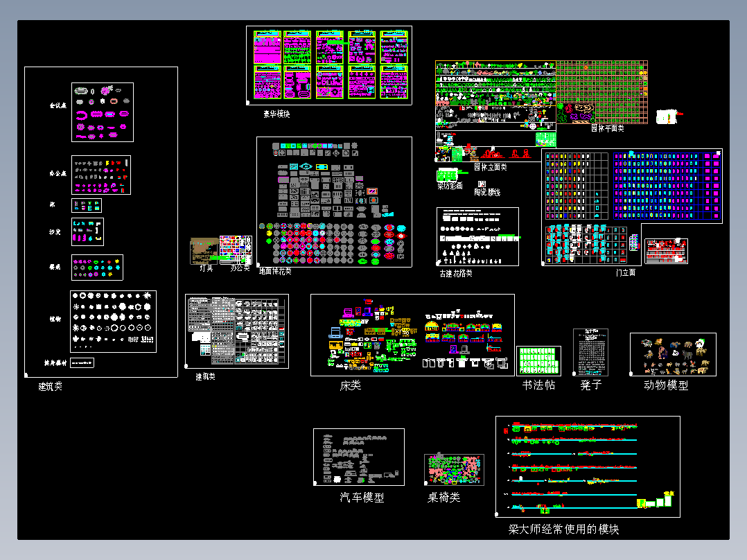The height and width of the screenshot is (560, 747).
Task: Select the gray table-sheet 建筑类 block
Action: pyautogui.click(x=237, y=331)
